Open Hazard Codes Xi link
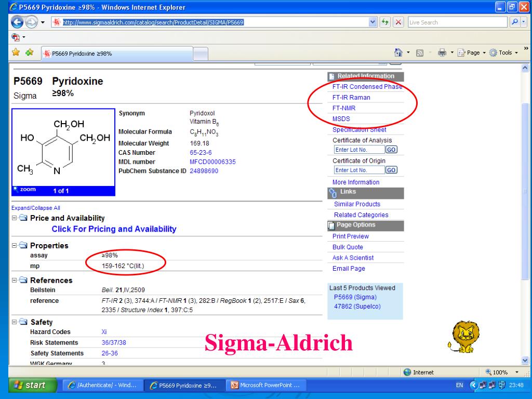The height and width of the screenshot is (399, 532). tap(104, 332)
